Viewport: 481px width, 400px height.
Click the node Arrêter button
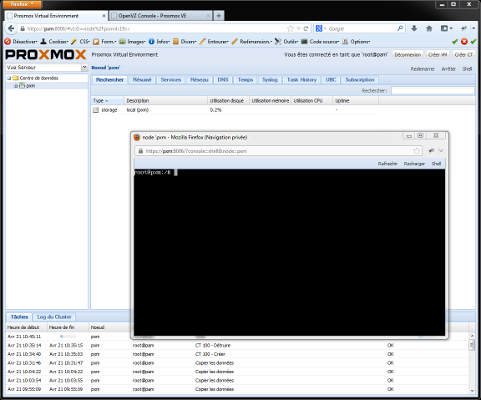click(x=448, y=69)
